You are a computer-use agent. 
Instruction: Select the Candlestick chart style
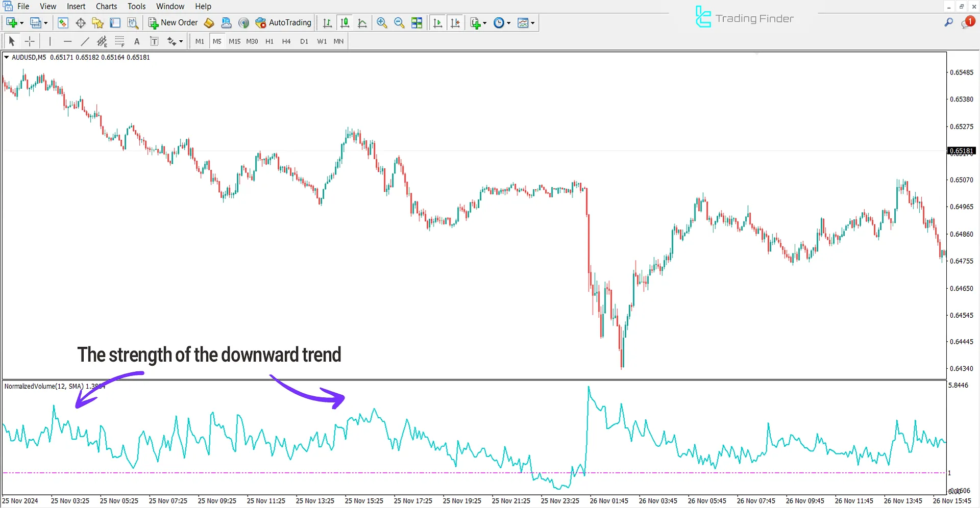pos(345,22)
